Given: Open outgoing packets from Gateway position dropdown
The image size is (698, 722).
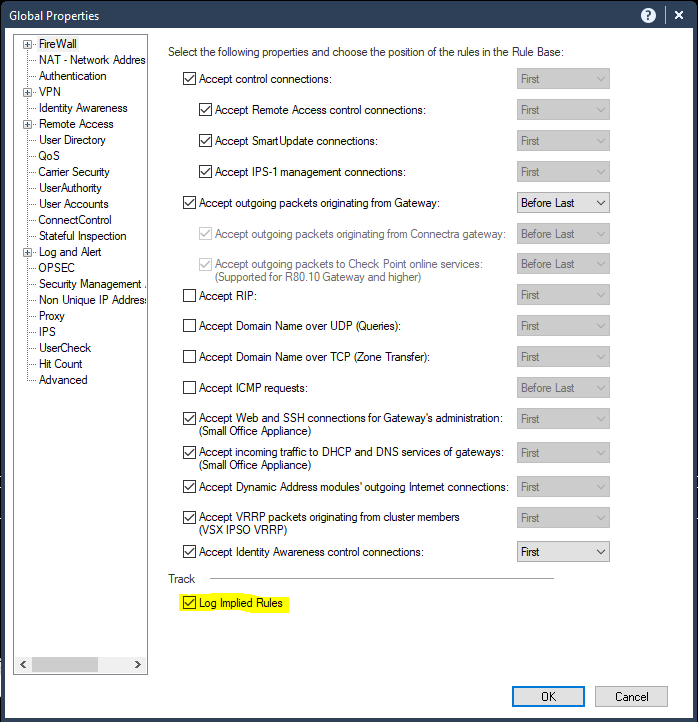Looking at the screenshot, I should coord(563,203).
